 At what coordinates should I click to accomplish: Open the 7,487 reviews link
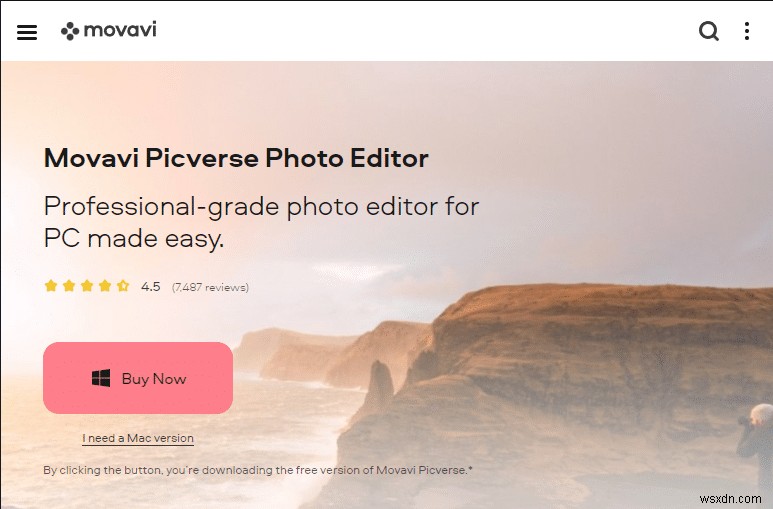point(211,287)
